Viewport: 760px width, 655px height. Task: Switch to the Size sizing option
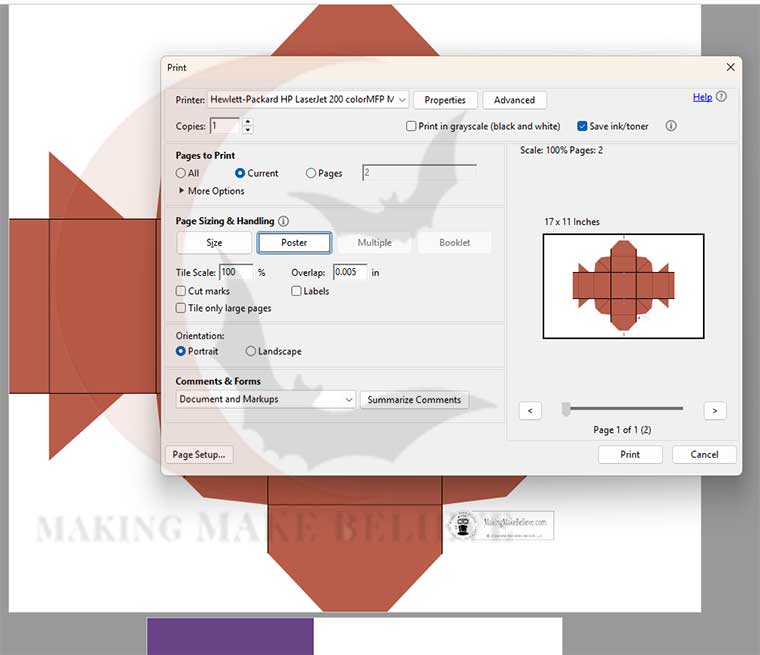[214, 242]
